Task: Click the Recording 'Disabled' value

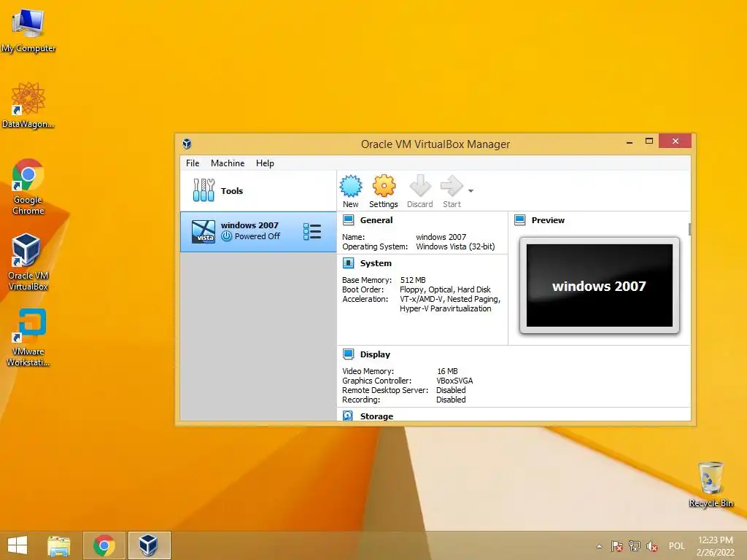Action: coord(451,400)
